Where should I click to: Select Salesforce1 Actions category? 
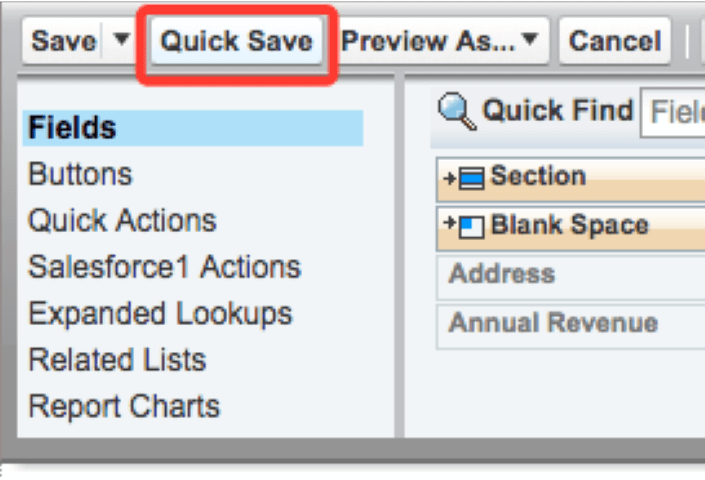click(x=164, y=267)
